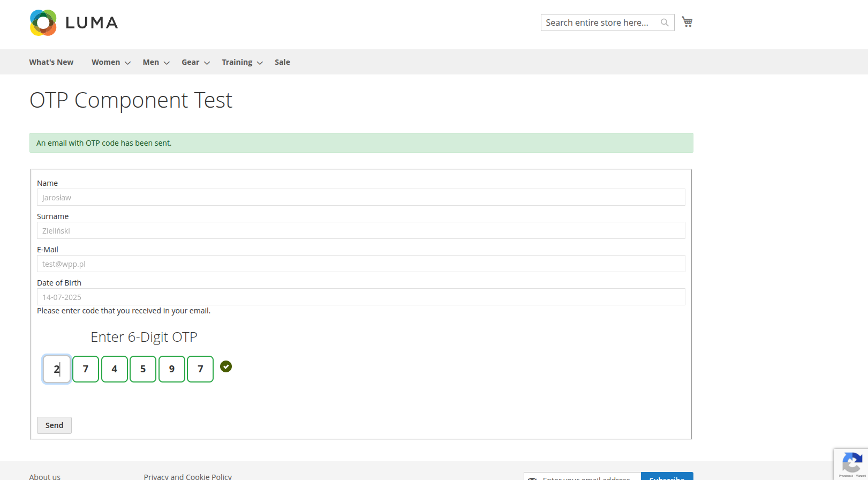Viewport: 868px width, 480px height.
Task: Click the E-Mail input field
Action: pyautogui.click(x=361, y=264)
